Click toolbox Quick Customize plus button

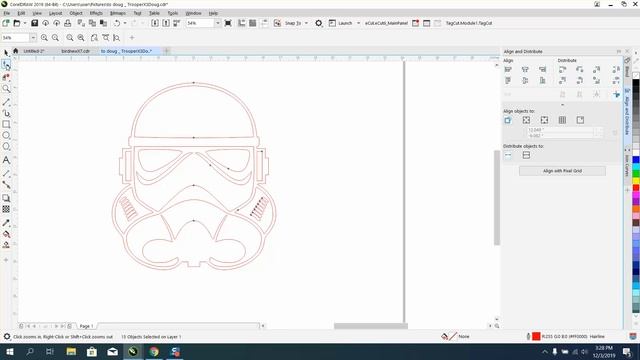pyautogui.click(x=6, y=260)
